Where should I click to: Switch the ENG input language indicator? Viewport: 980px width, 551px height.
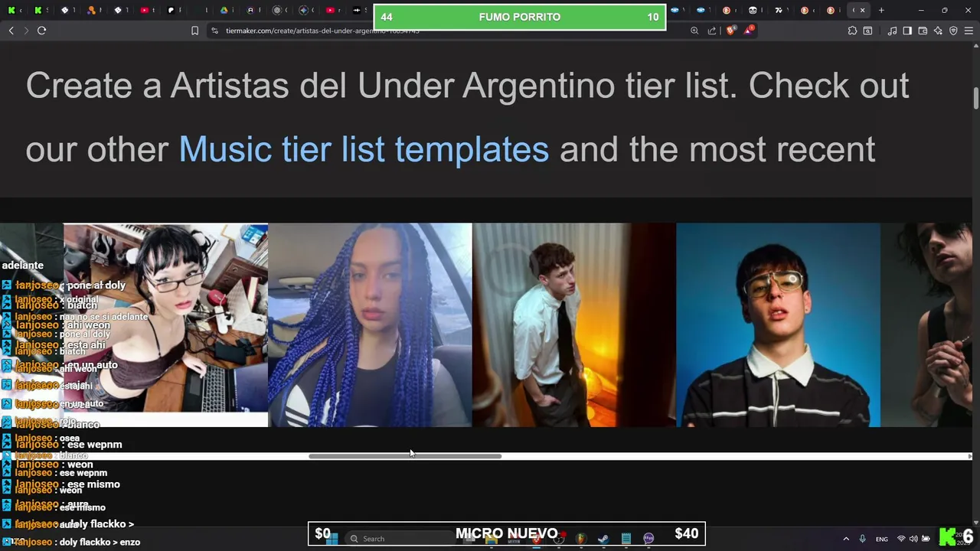[882, 539]
